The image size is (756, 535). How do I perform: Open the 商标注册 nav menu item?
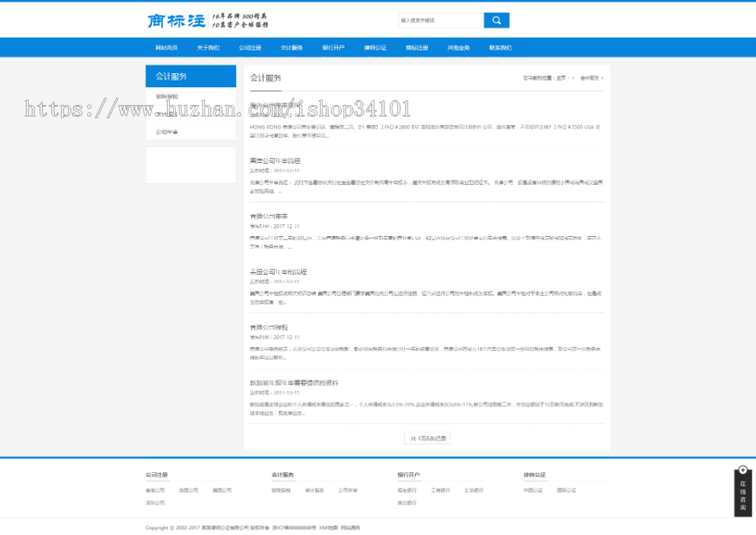tap(417, 48)
